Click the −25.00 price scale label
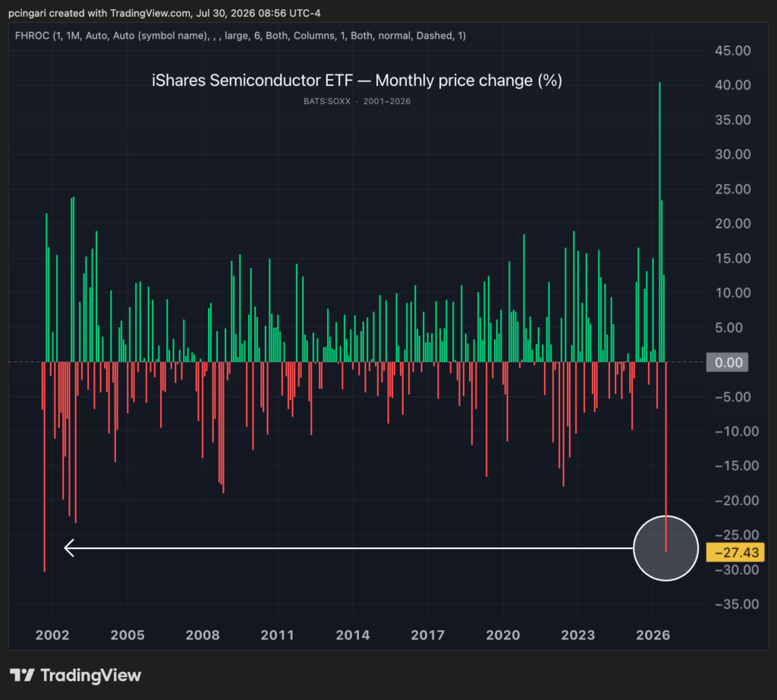 [736, 535]
